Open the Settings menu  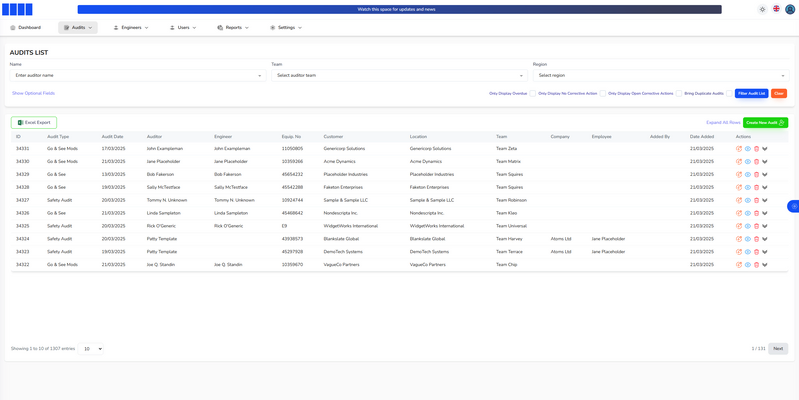click(x=286, y=28)
